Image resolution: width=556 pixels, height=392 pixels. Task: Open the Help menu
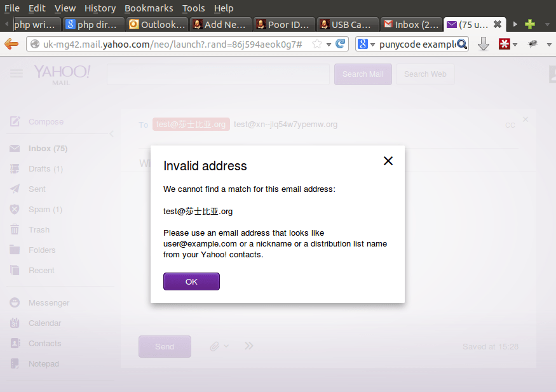point(224,8)
